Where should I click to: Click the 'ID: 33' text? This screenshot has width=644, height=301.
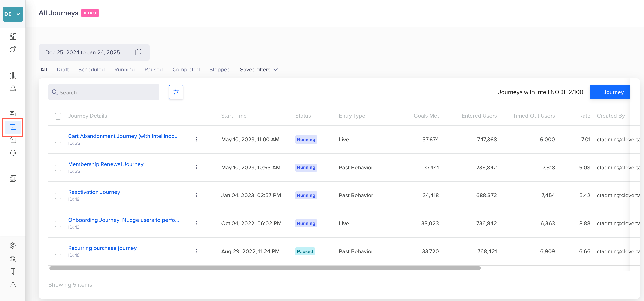tap(74, 143)
